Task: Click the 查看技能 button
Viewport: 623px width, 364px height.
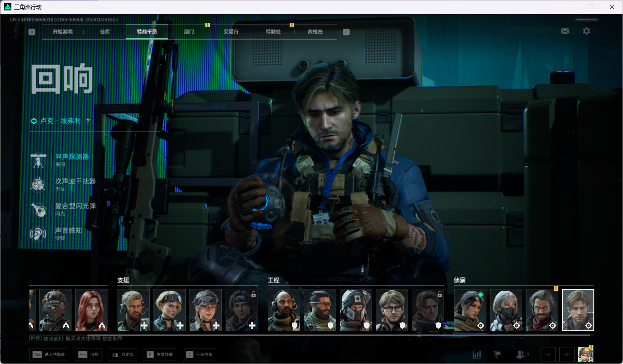Action: pyautogui.click(x=159, y=354)
